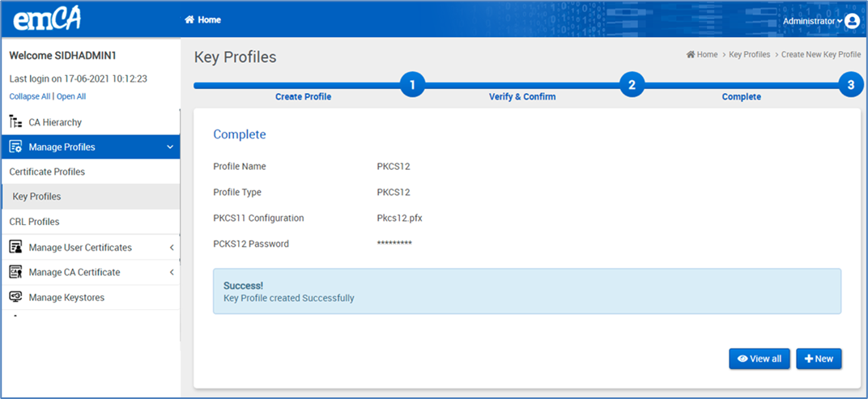
Task: Click the Home icon in breadcrumb
Action: click(691, 55)
